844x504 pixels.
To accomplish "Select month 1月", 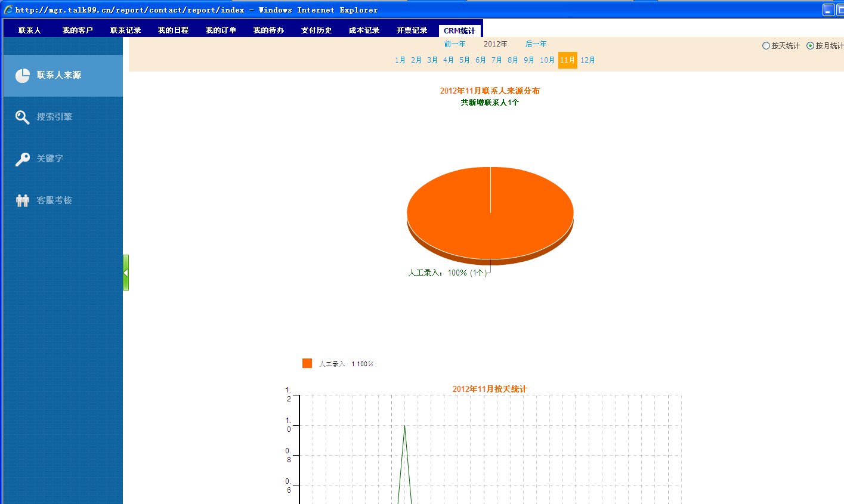I will 400,60.
